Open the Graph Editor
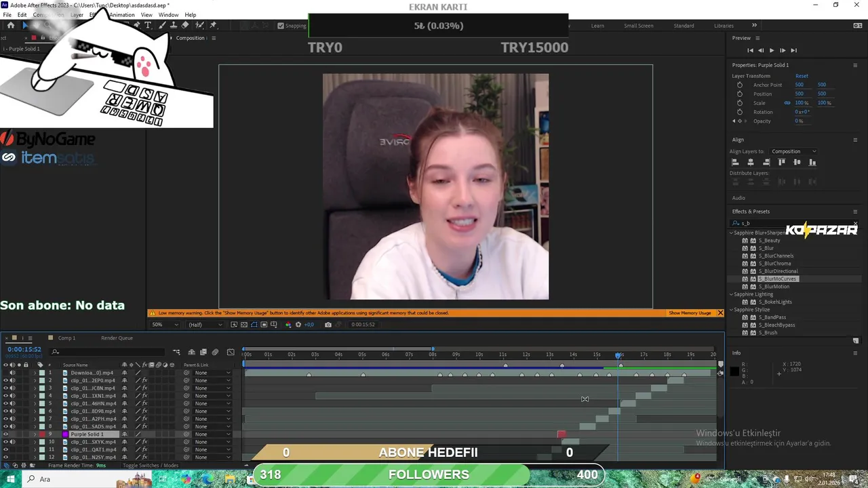 (231, 352)
